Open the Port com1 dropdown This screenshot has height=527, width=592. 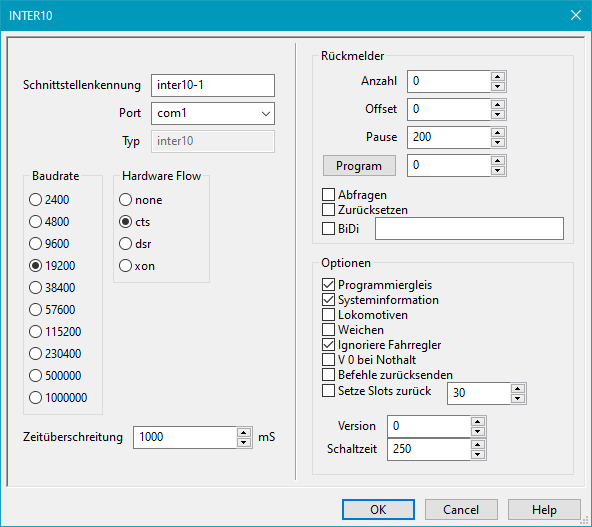pyautogui.click(x=213, y=113)
